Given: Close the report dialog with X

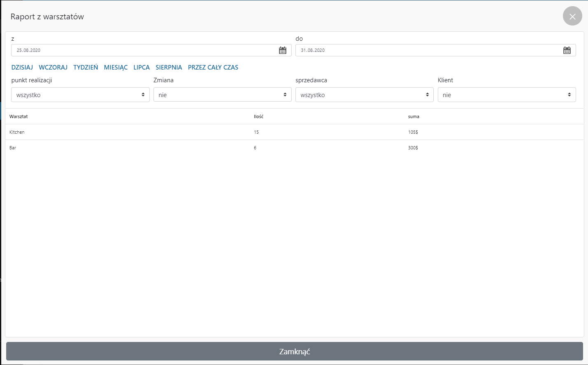Looking at the screenshot, I should [x=572, y=16].
